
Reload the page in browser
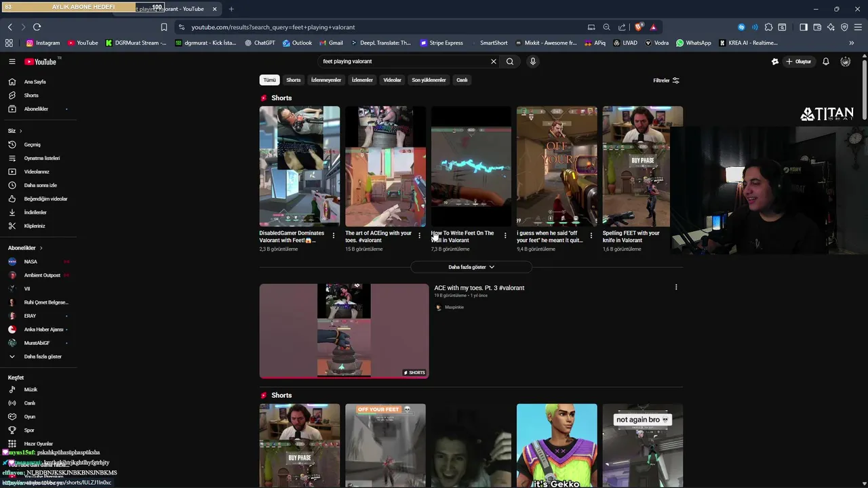pyautogui.click(x=37, y=27)
